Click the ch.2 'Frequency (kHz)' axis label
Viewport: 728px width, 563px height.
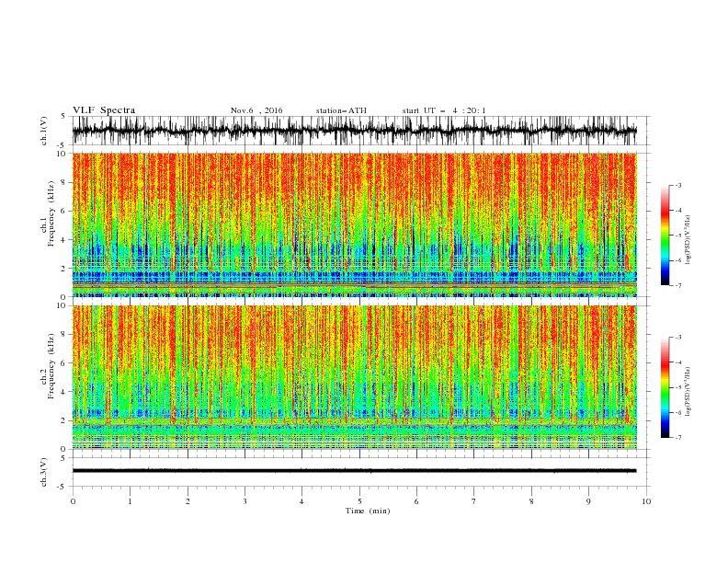pos(51,366)
